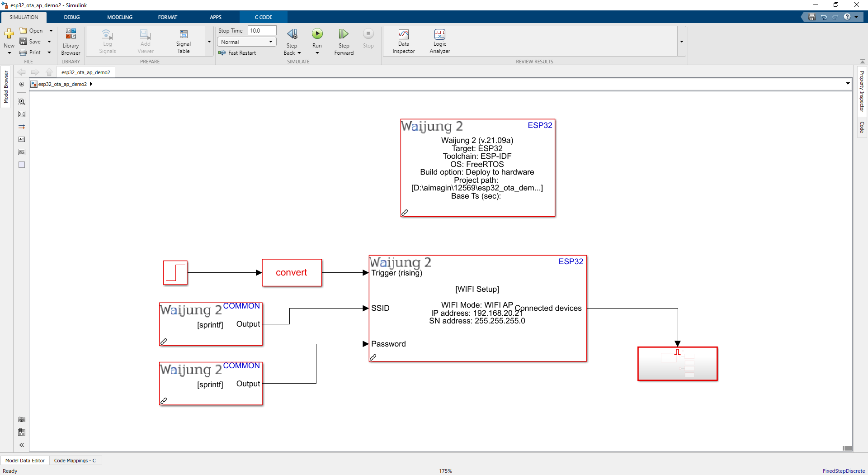Expand the Review Results gallery
The width and height of the screenshot is (868, 475).
681,42
